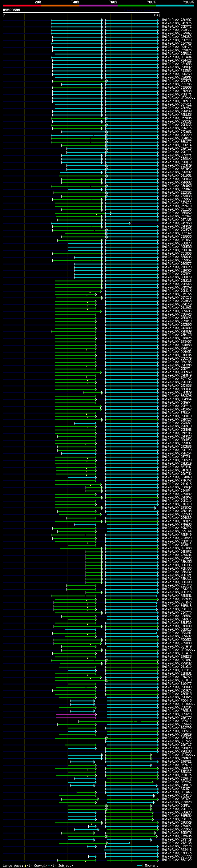This screenshot has width=197, height=868.
Task: Select label UniRef100_C5WXY9
Action: pos(177,358)
